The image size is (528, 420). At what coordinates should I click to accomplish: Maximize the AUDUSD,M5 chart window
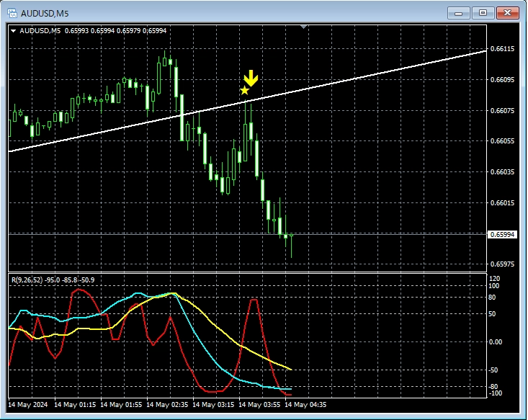pos(483,13)
